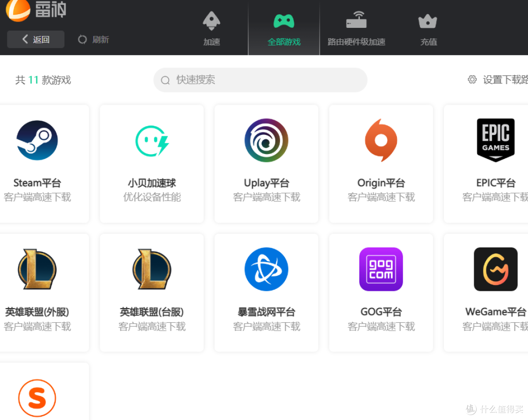Click the 英雄联盟(台服) label
Image resolution: width=528 pixels, height=420 pixels.
[x=152, y=312]
